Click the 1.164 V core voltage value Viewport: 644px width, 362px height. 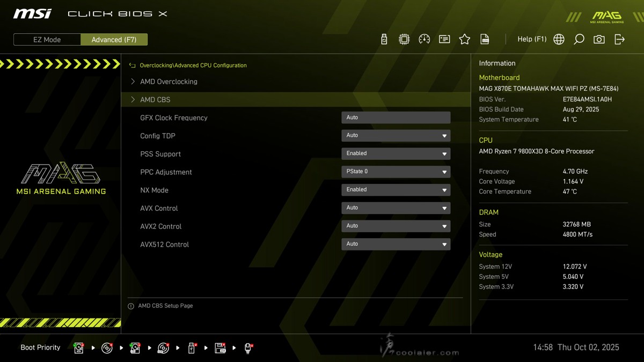[x=573, y=182]
